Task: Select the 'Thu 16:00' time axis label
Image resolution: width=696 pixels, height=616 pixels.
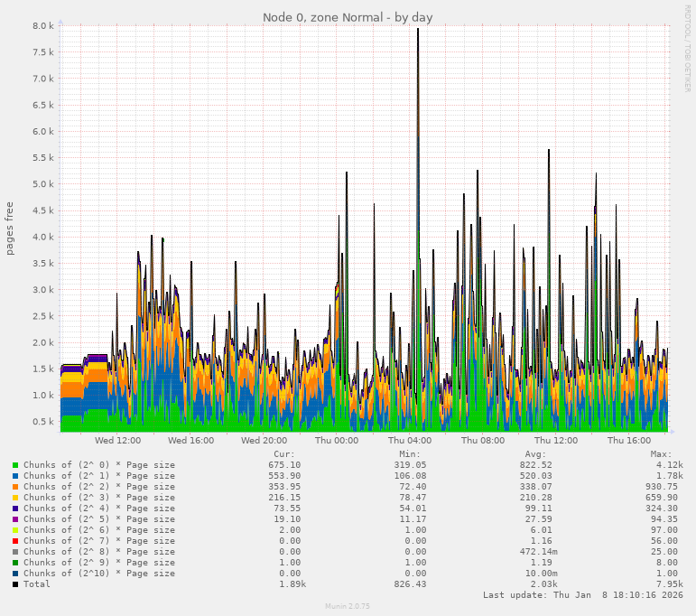Action: pyautogui.click(x=629, y=441)
